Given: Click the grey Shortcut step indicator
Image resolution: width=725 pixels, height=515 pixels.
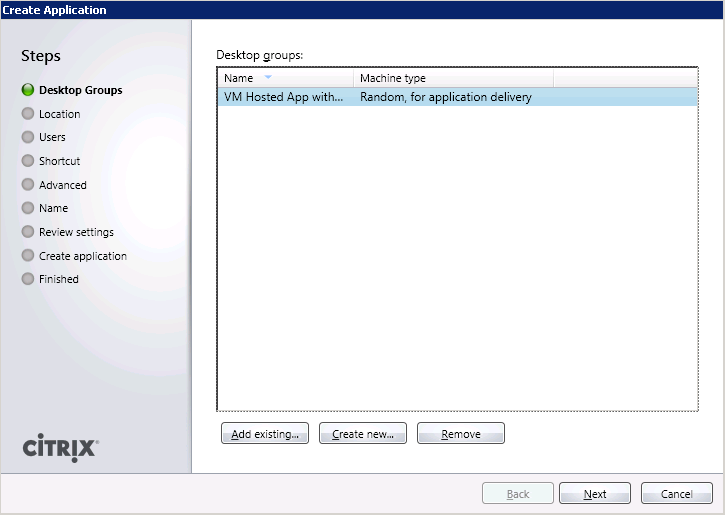Looking at the screenshot, I should (28, 160).
